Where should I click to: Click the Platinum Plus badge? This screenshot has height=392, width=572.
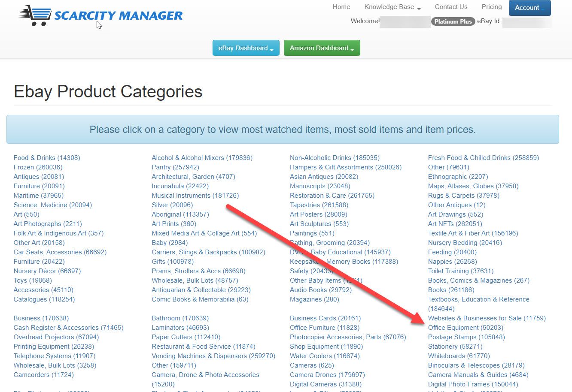tap(453, 21)
